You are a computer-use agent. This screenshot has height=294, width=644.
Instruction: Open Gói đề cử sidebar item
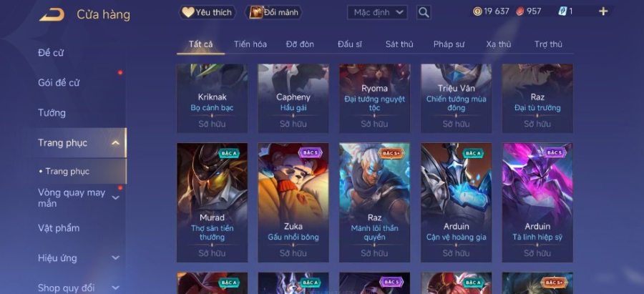click(59, 83)
